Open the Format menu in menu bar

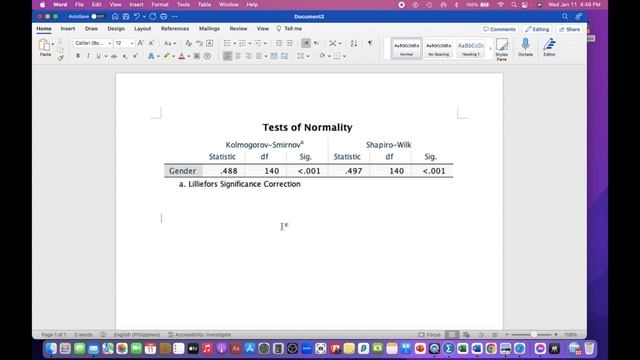point(160,4)
